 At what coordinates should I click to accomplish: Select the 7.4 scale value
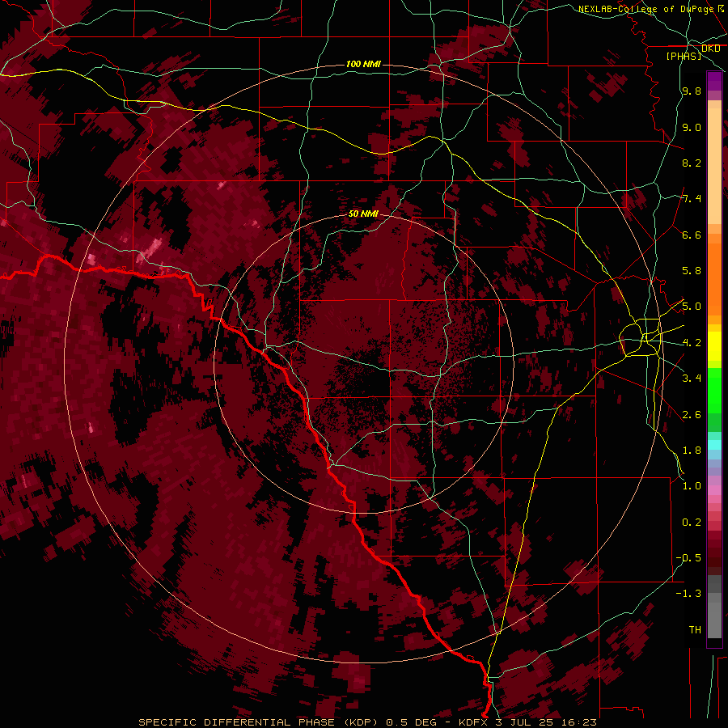point(692,199)
